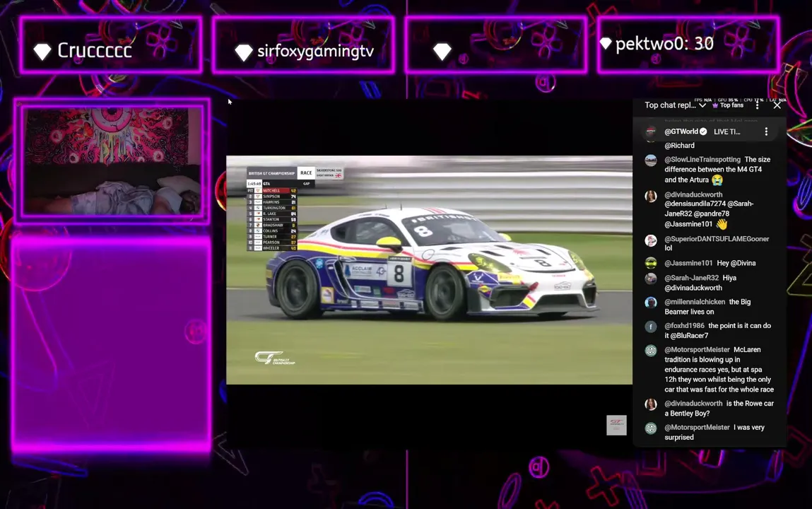Click divinaduckworth avatar beside waving hand message
Image resolution: width=812 pixels, height=509 pixels.
pyautogui.click(x=651, y=196)
